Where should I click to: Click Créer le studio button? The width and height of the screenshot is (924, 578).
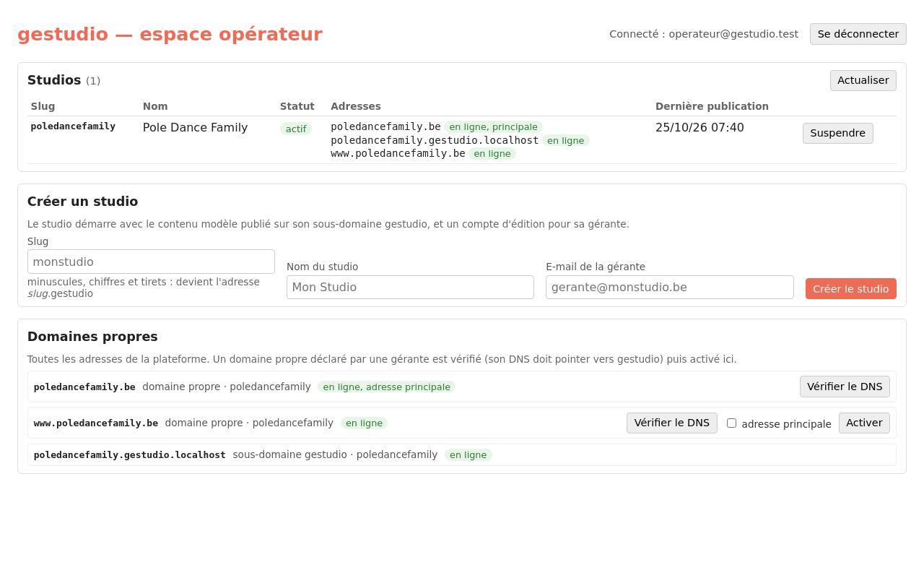pyautogui.click(x=850, y=288)
